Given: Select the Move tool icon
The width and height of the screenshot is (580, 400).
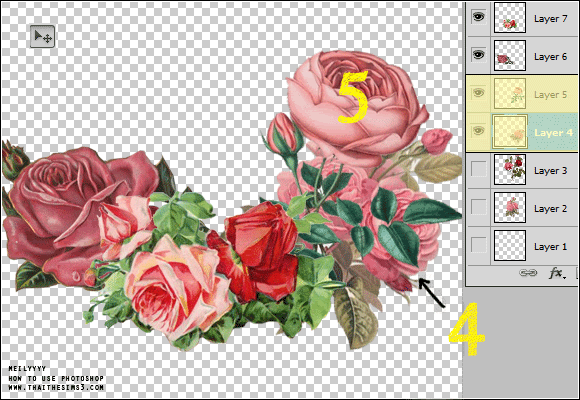Looking at the screenshot, I should [x=43, y=36].
